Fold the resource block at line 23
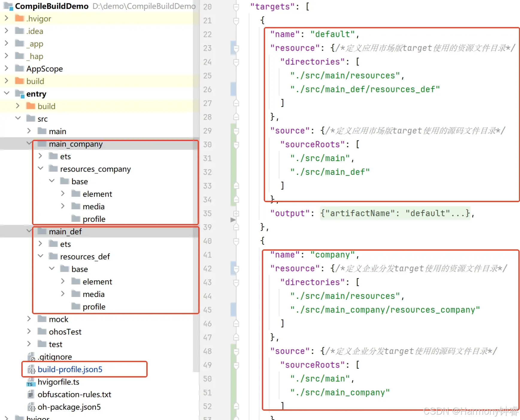 [236, 48]
